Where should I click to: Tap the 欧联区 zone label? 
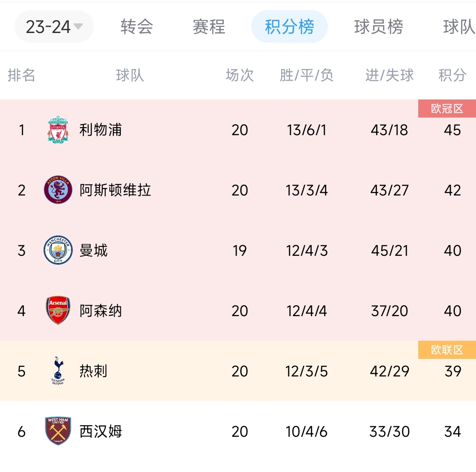click(x=447, y=350)
